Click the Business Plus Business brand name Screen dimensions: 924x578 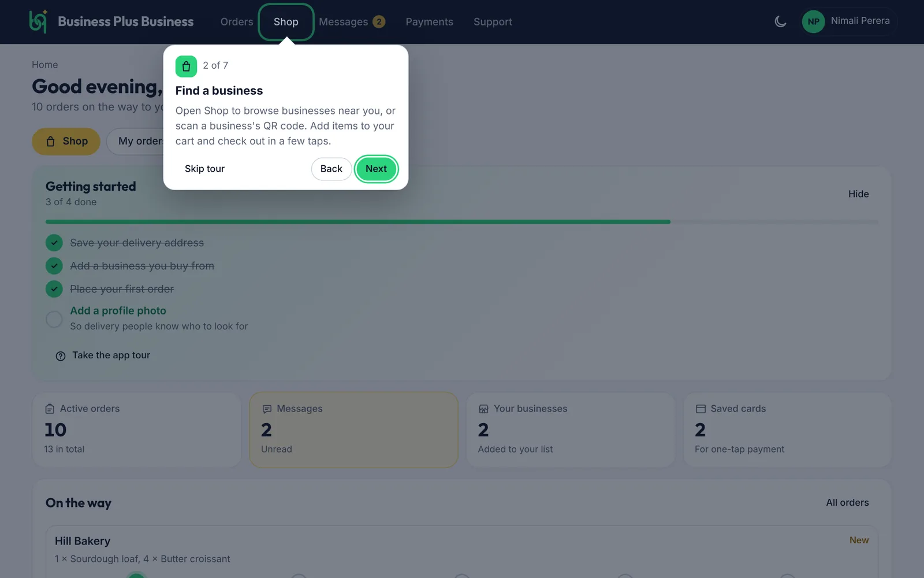(126, 22)
